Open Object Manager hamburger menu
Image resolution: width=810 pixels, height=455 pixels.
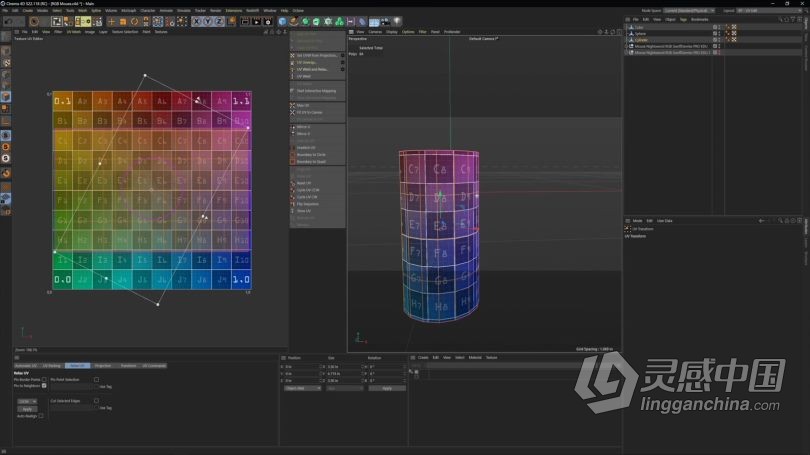628,20
